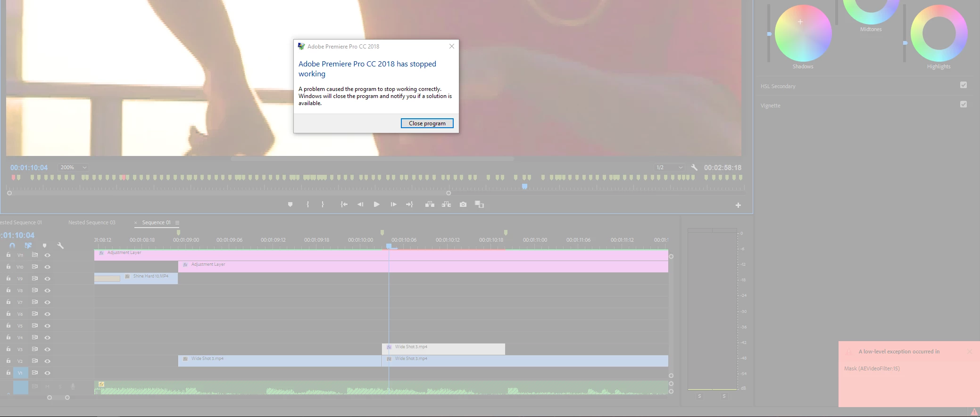Add marker in Program monitor transport
The height and width of the screenshot is (417, 980).
coord(290,204)
